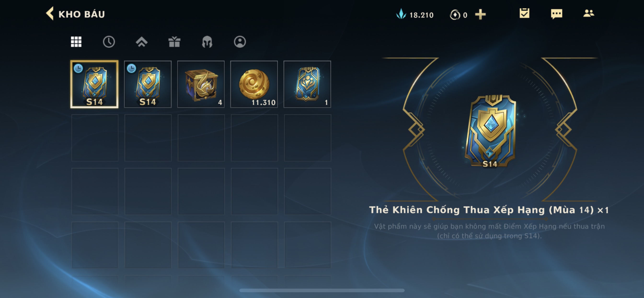This screenshot has width=644, height=298.
Task: Show the helmet champion items tab
Action: tap(207, 42)
